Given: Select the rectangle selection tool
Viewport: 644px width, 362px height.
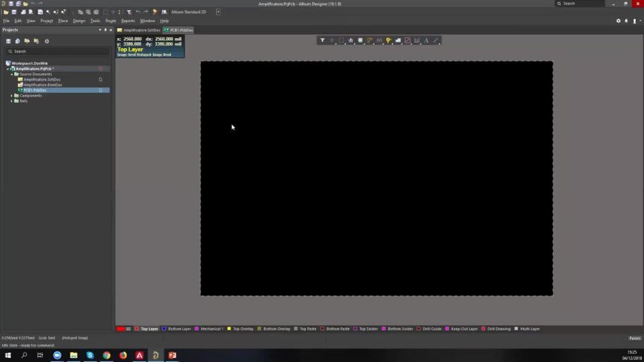Looking at the screenshot, I should click(341, 40).
